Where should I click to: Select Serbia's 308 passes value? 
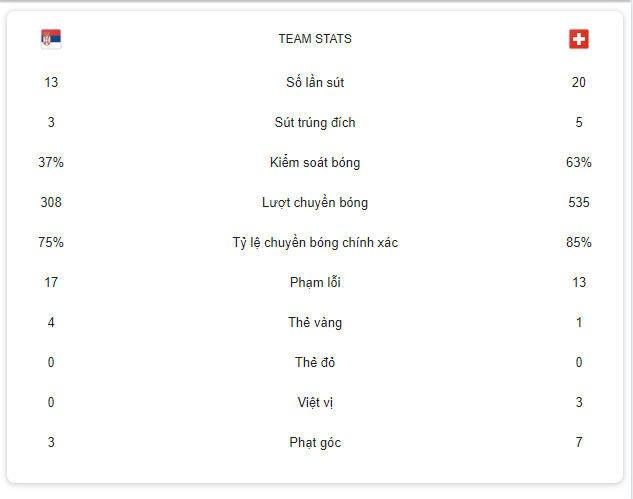tap(51, 202)
